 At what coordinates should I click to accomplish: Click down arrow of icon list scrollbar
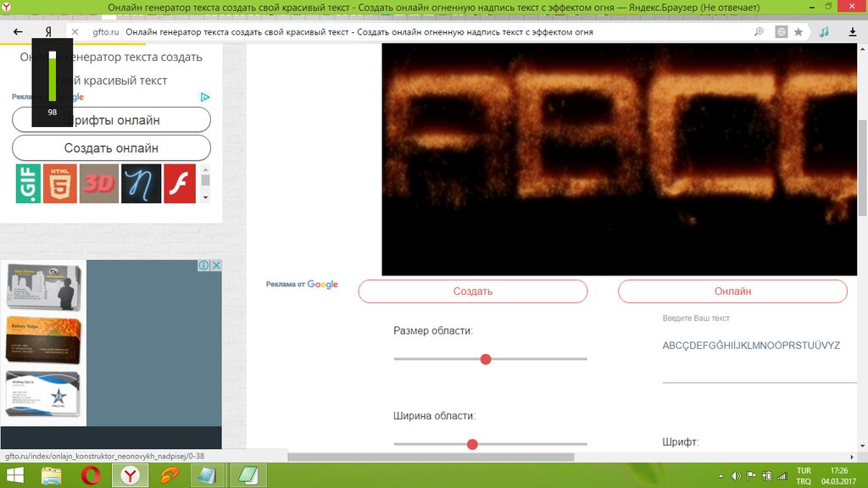[x=205, y=197]
